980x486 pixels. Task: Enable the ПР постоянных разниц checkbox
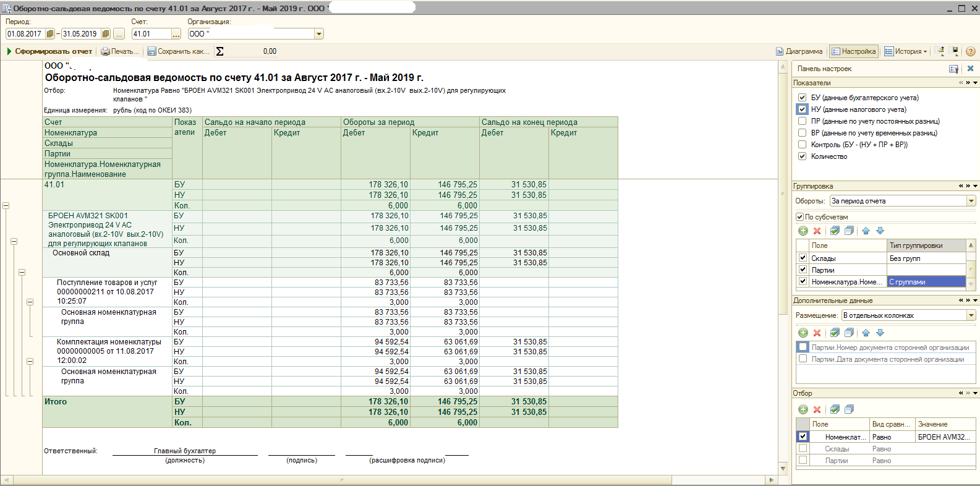[x=802, y=121]
